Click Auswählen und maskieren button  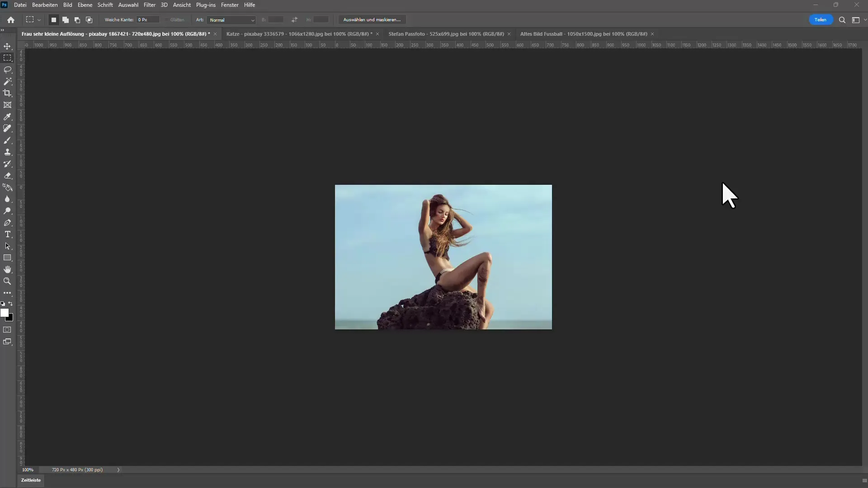[372, 20]
